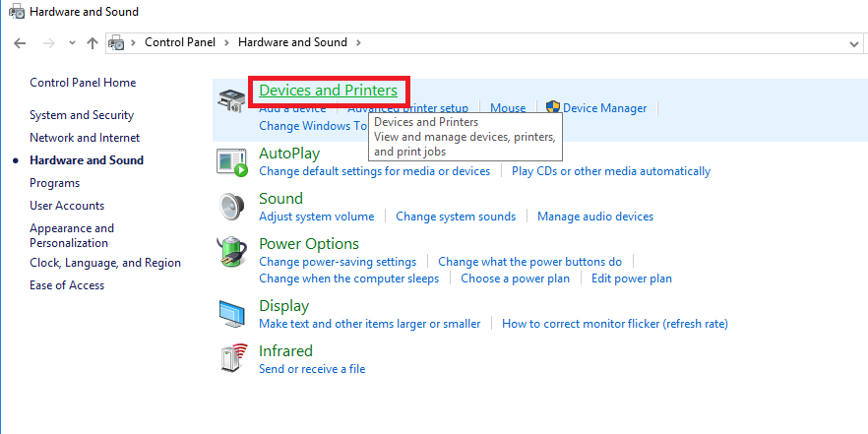Expand the chevron after Control Panel breadcrumb
The height and width of the screenshot is (434, 868).
pos(227,42)
